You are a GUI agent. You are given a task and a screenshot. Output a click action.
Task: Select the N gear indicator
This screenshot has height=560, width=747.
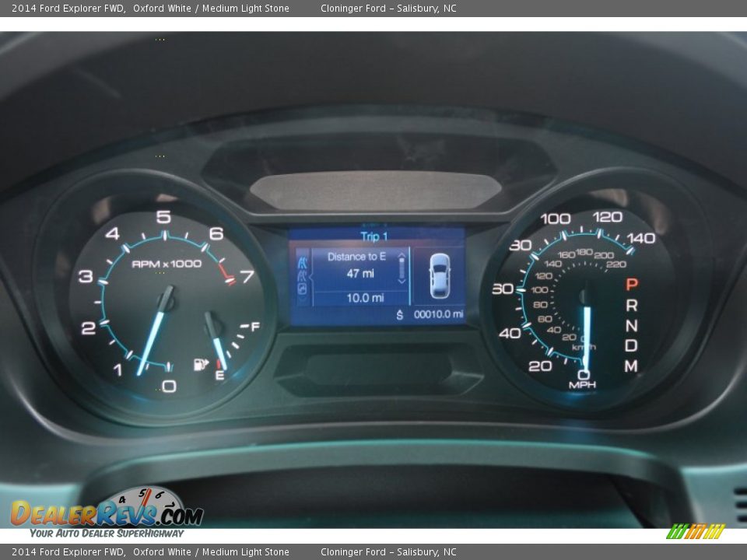point(631,326)
